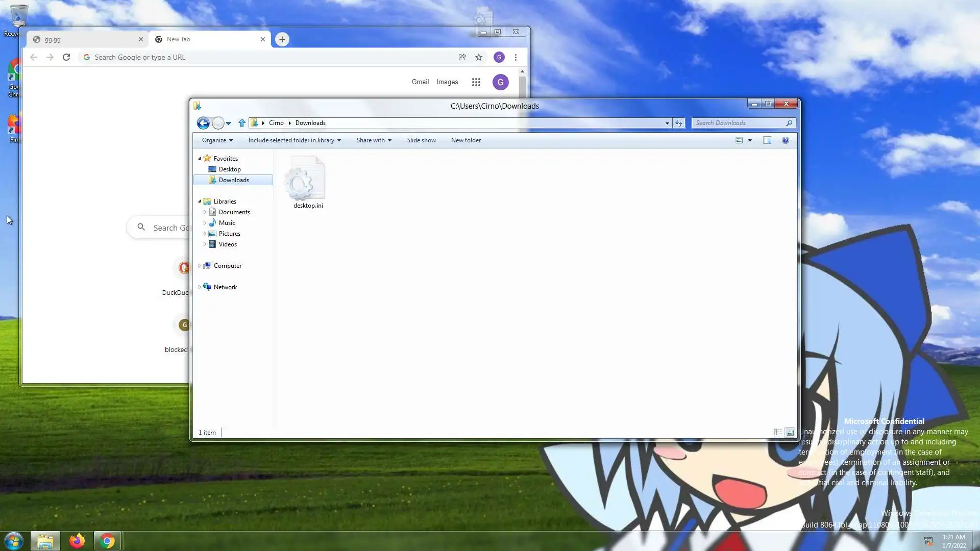Open the Gmail link

420,82
